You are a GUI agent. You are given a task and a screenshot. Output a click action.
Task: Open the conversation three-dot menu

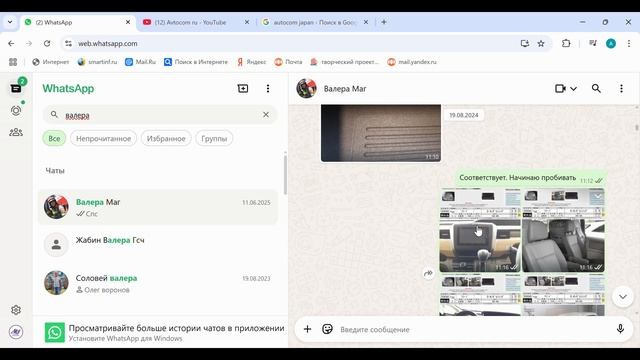click(x=621, y=88)
